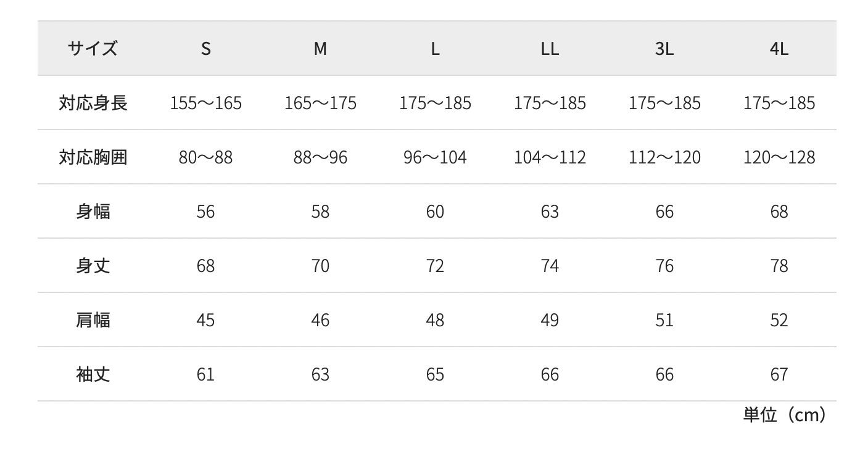Select the LL size column header
This screenshot has width=868, height=449.
(549, 49)
